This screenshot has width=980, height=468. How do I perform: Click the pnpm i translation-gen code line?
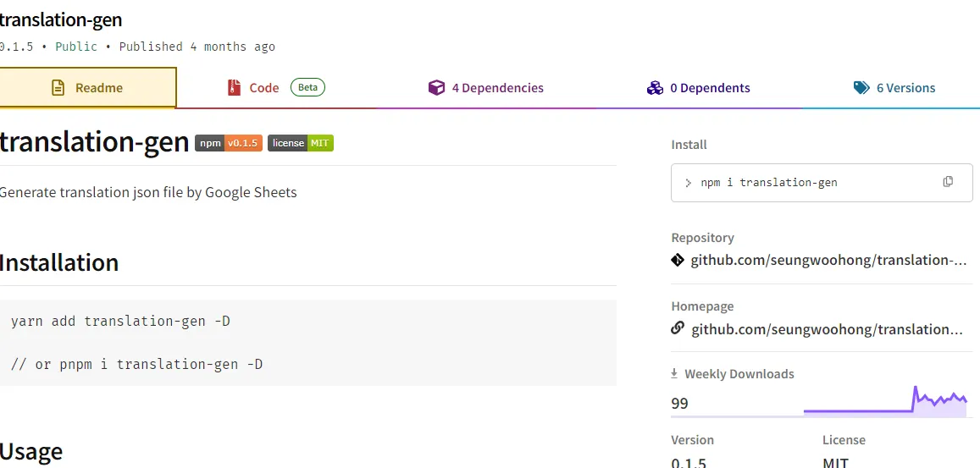[137, 364]
